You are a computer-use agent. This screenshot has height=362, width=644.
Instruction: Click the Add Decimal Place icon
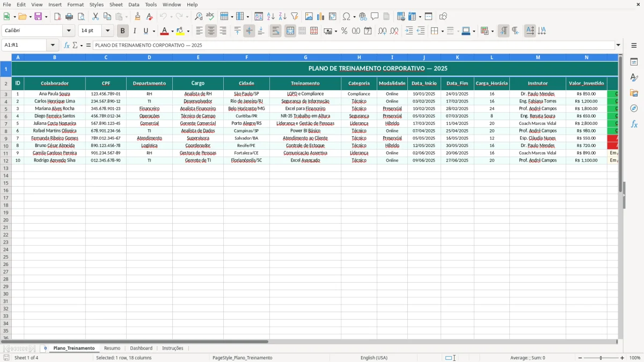[382, 31]
